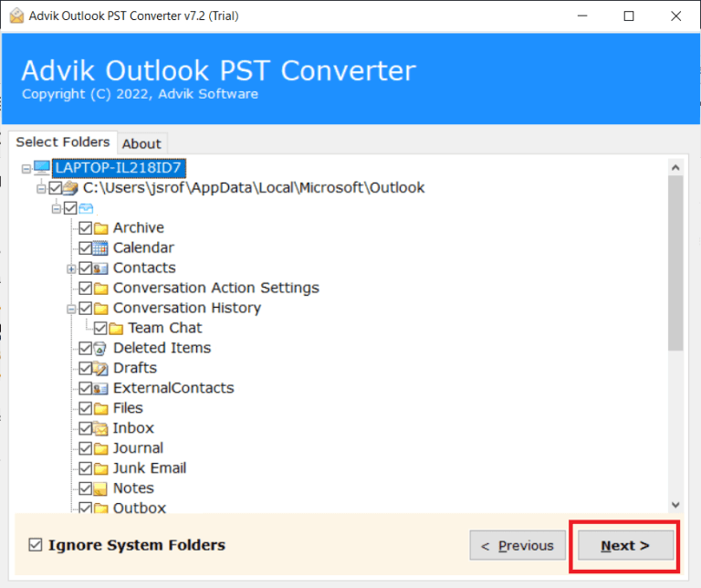Click the Advik app icon in title bar
Viewport: 701px width, 588px height.
pyautogui.click(x=16, y=16)
